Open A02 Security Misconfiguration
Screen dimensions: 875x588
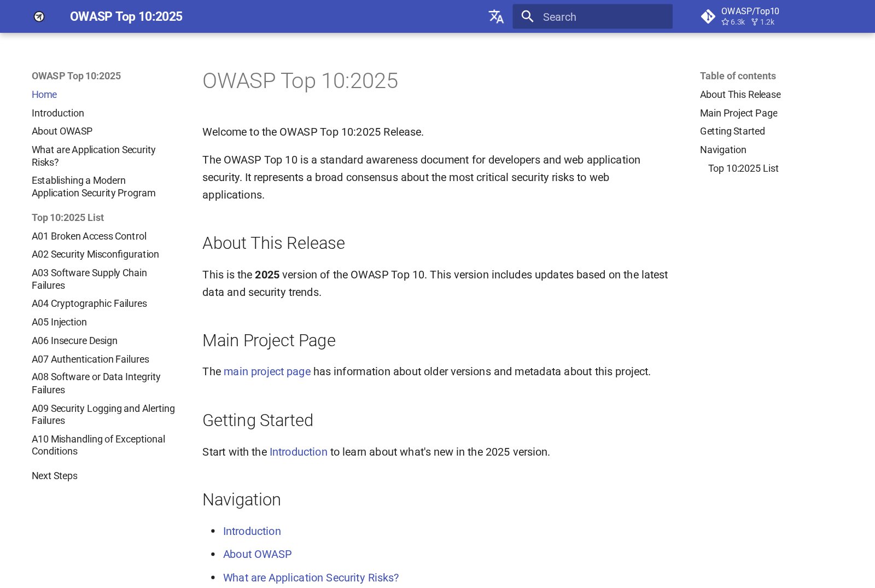(95, 254)
